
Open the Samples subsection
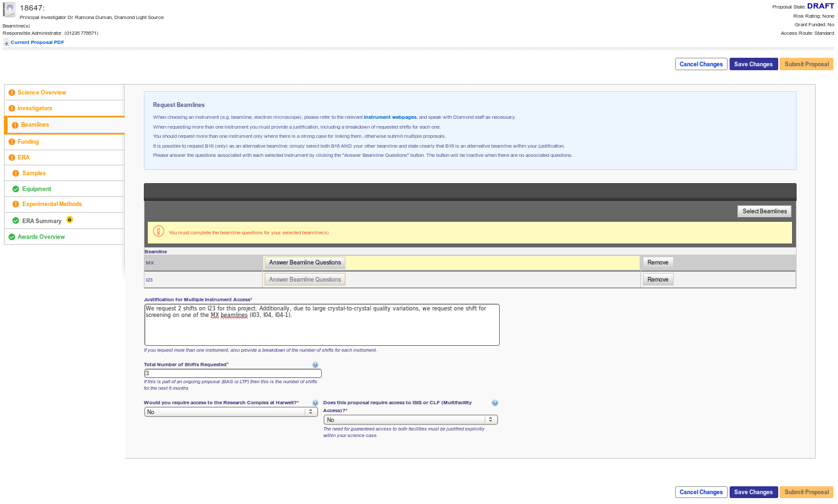[x=64, y=173]
